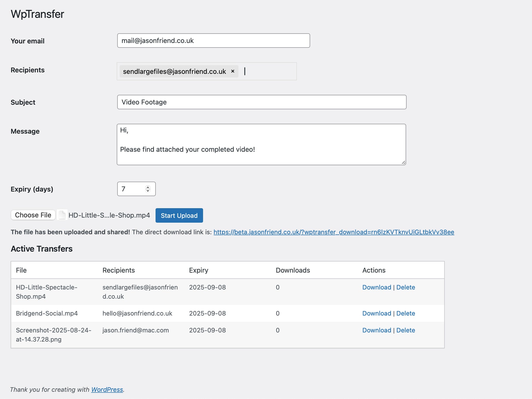The image size is (532, 399).
Task: Increase expiry days with stepper up arrow
Action: point(148,187)
